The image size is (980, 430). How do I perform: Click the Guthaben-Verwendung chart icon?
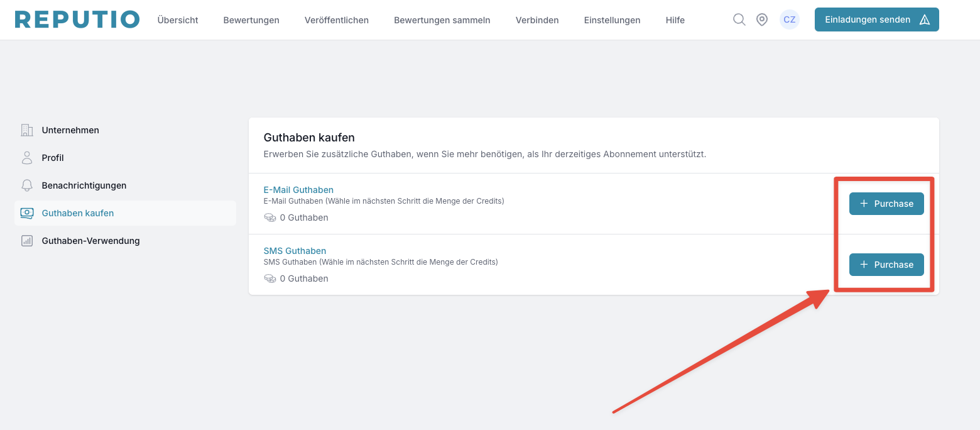click(27, 241)
